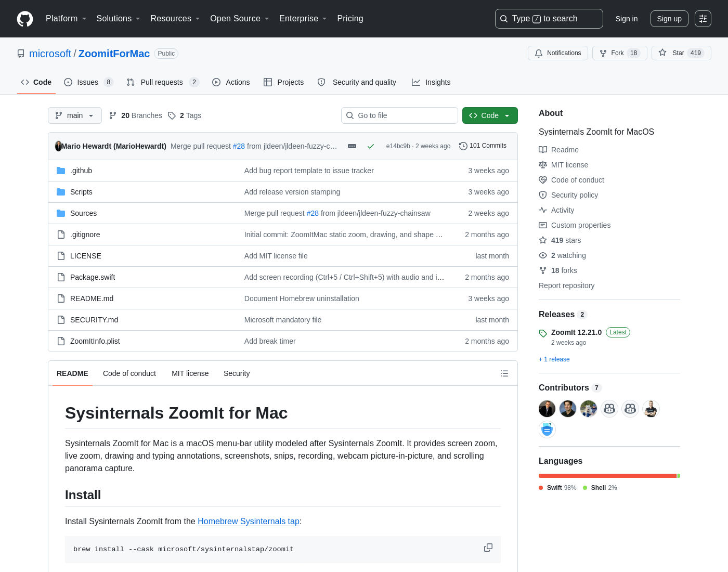This screenshot has width=728, height=572.
Task: Open the green Code dropdown
Action: 490,115
